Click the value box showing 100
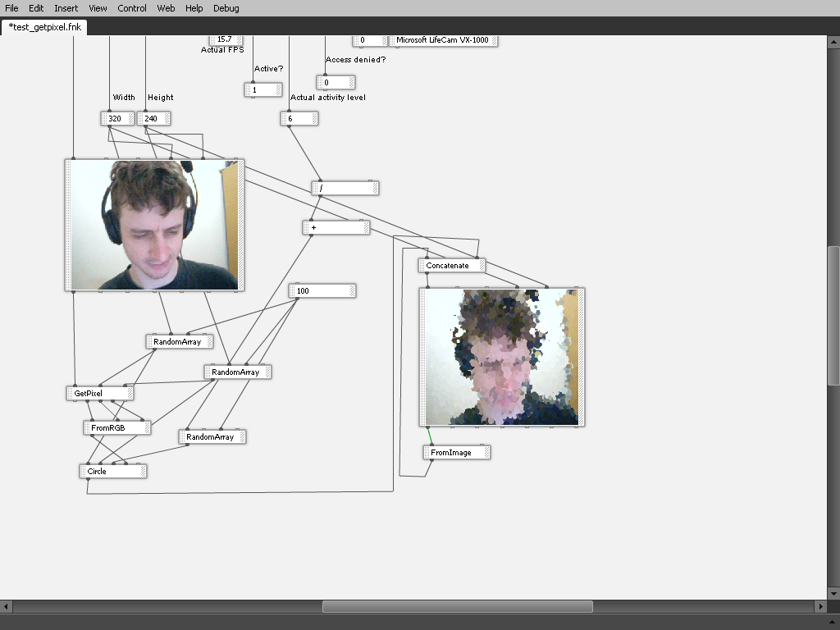This screenshot has height=630, width=840. coord(322,290)
